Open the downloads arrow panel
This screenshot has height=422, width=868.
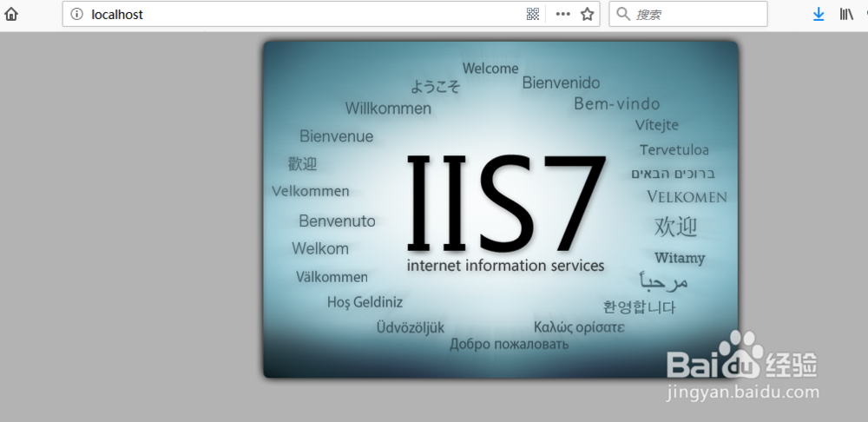[x=819, y=15]
